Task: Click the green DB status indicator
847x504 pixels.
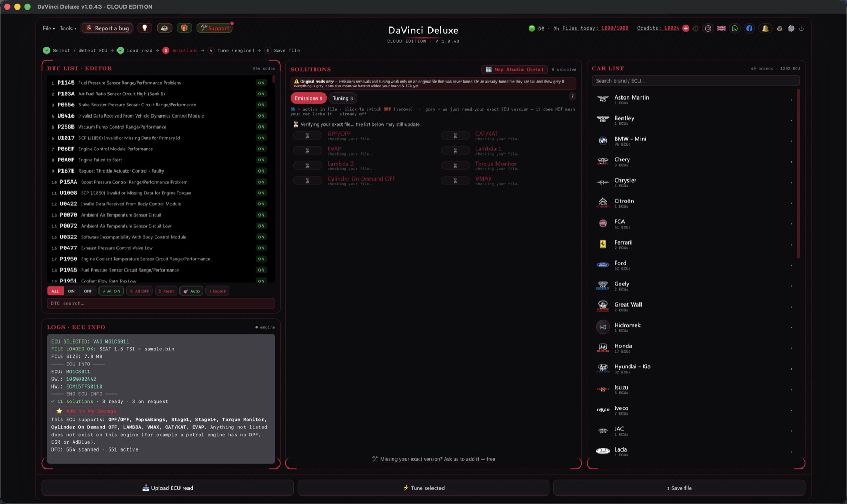Action: (x=531, y=29)
